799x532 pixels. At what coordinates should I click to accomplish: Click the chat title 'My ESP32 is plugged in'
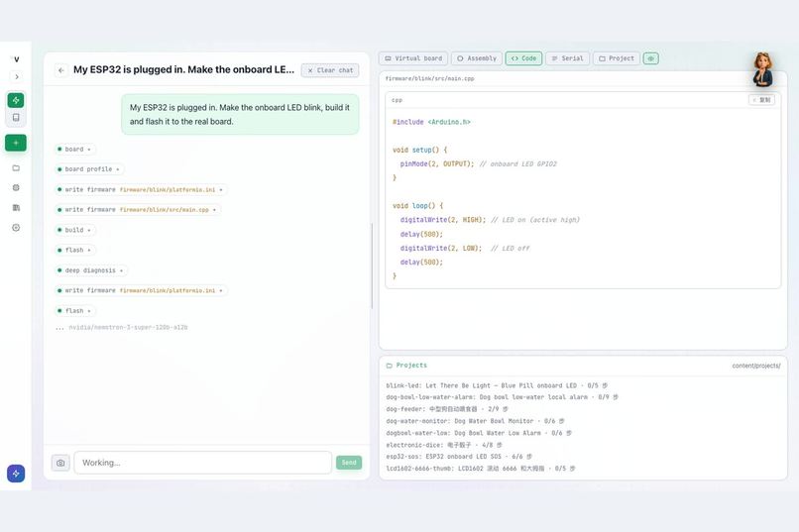click(184, 69)
